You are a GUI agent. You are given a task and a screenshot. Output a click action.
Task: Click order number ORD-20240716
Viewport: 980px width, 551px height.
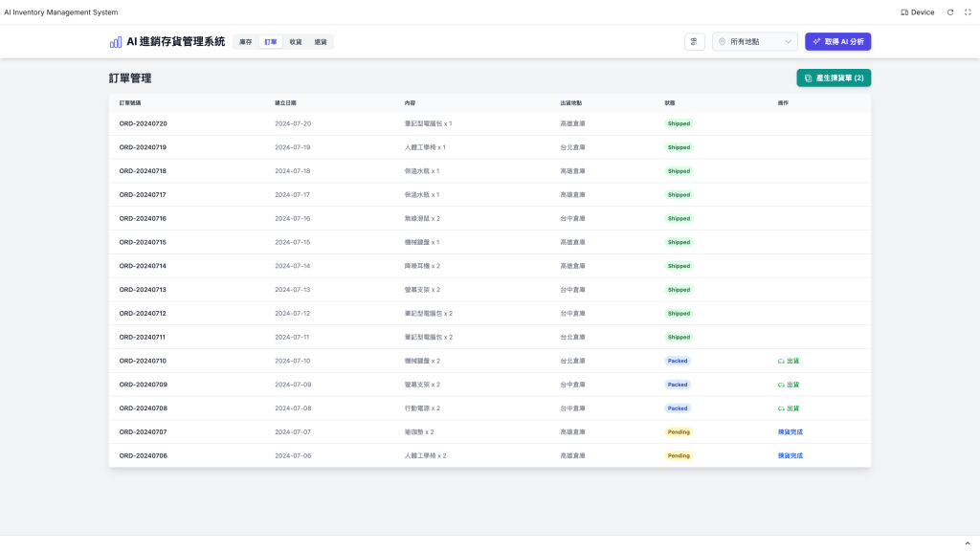click(144, 219)
